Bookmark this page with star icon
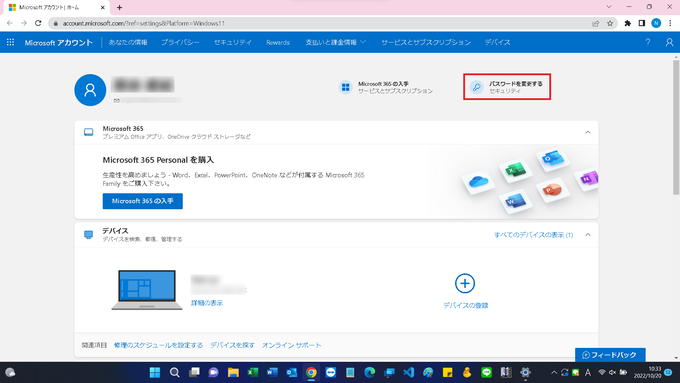 coord(610,23)
